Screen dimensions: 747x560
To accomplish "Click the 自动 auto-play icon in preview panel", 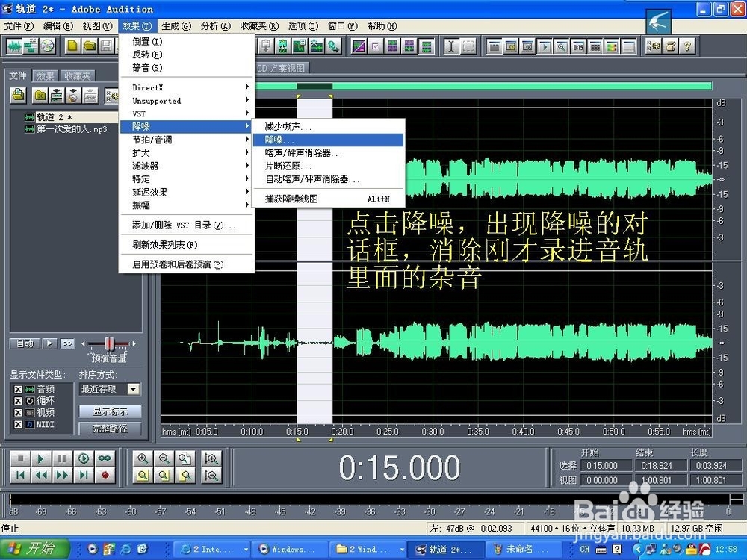I will tap(25, 343).
